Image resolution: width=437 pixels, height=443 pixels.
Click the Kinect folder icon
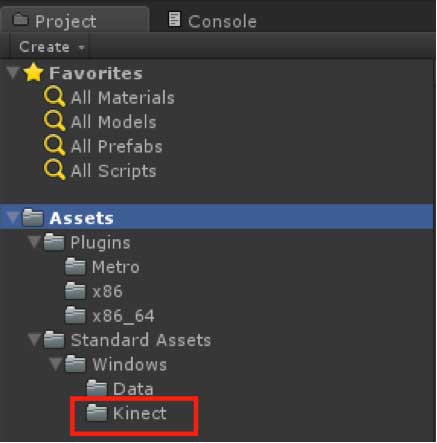click(97, 413)
